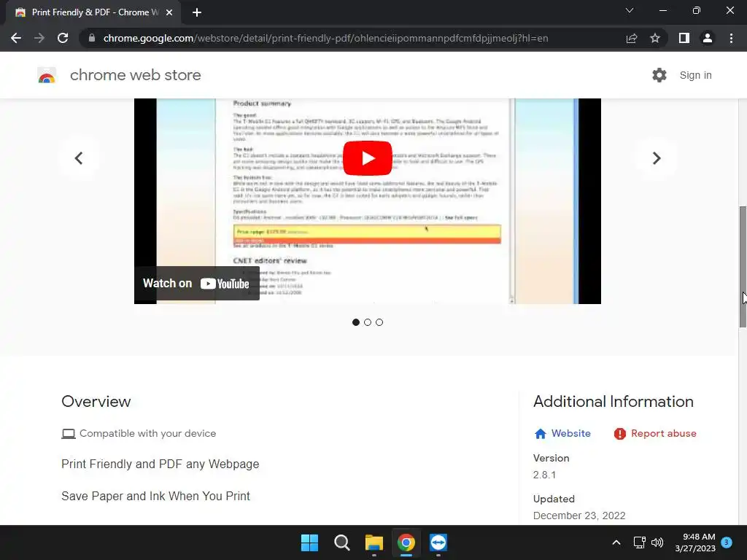Image resolution: width=747 pixels, height=560 pixels.
Task: Visit the extension Website link
Action: click(x=570, y=433)
